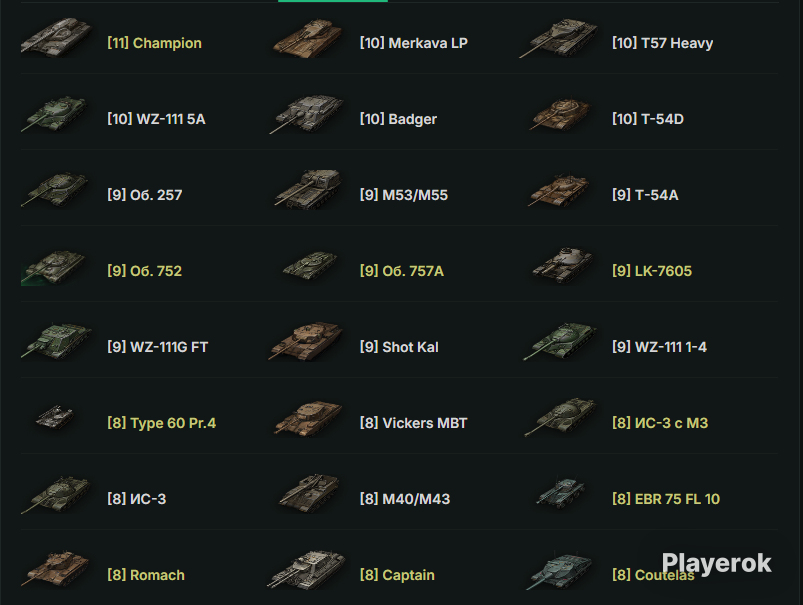Select the [9] Об. 257 name
Screen dimensions: 803x605
pos(144,195)
